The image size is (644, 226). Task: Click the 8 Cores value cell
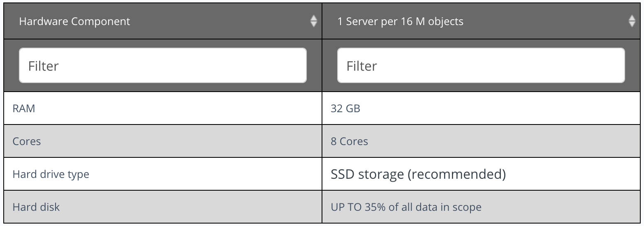(482, 141)
